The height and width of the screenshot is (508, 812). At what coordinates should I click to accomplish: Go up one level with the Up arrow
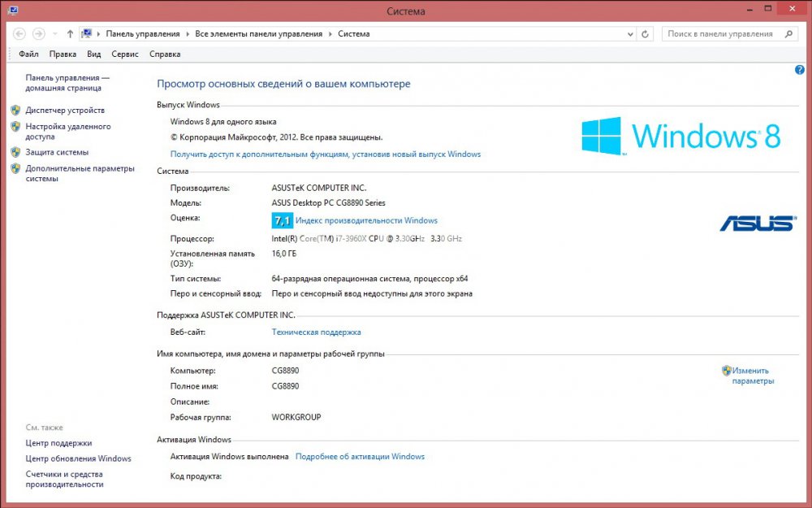71,34
